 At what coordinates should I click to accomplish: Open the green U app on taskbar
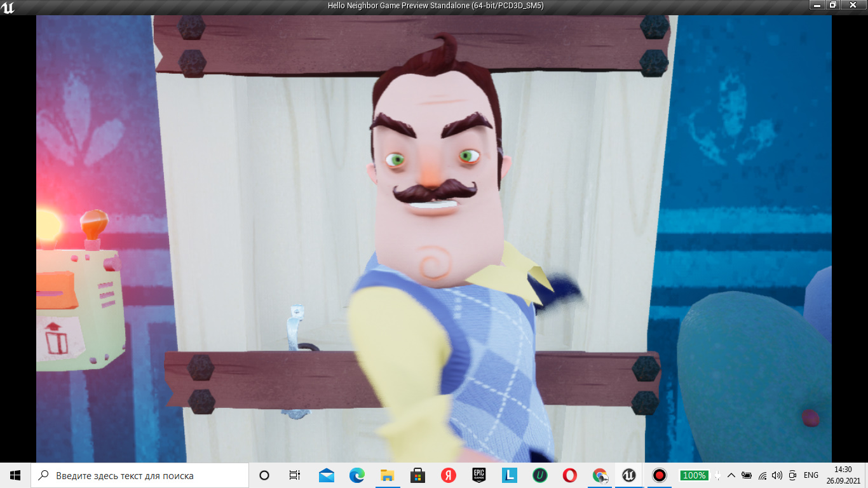click(540, 475)
